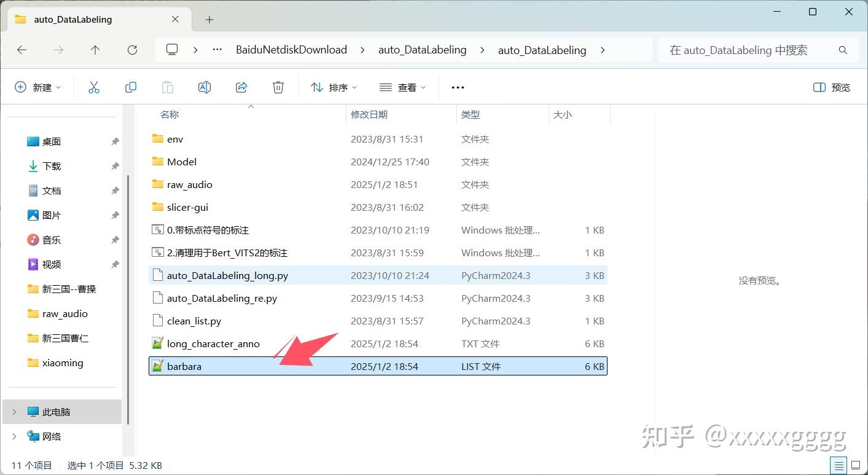The height and width of the screenshot is (475, 868).
Task: Copy the selected file with the copy icon
Action: click(130, 87)
